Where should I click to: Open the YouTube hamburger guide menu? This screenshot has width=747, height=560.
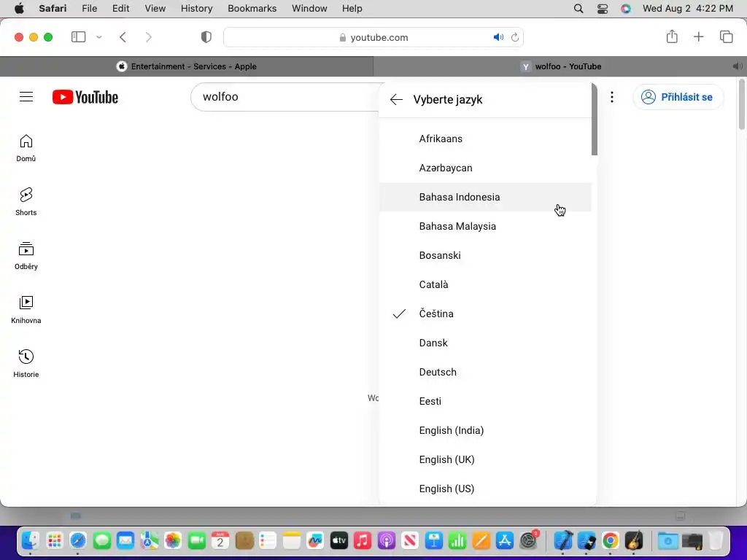[26, 97]
